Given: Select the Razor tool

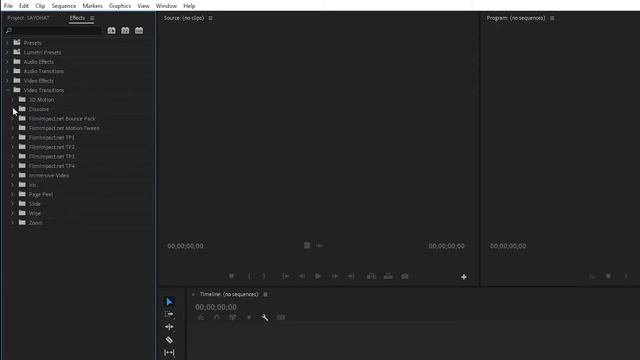Looking at the screenshot, I should pyautogui.click(x=169, y=340).
